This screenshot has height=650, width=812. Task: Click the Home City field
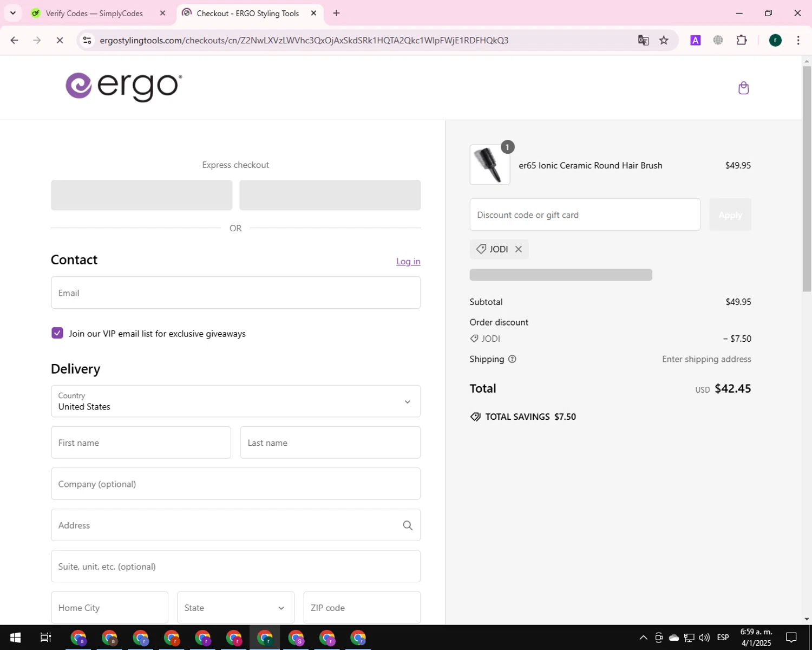click(x=109, y=608)
